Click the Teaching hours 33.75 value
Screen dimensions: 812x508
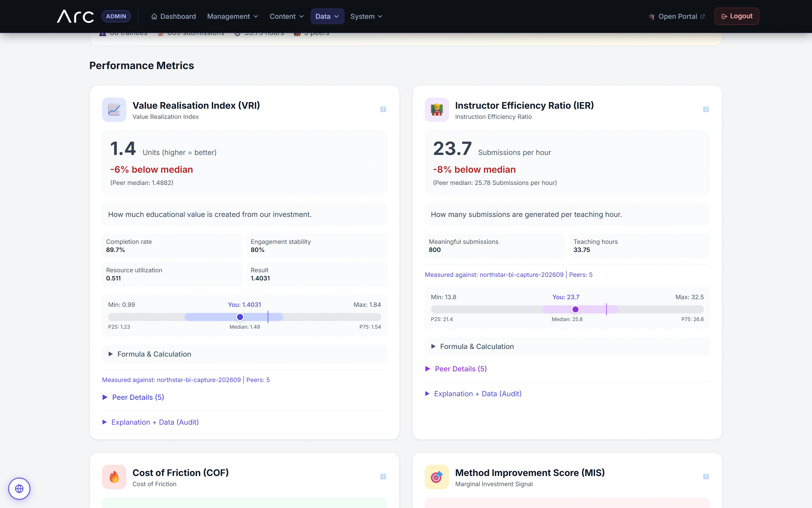point(582,250)
